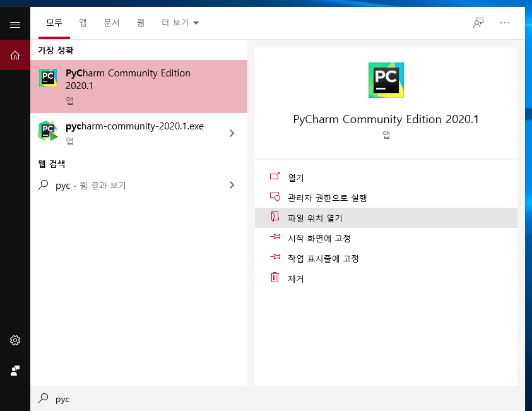Click the pycharm-community installer icon
The height and width of the screenshot is (411, 532).
(48, 131)
